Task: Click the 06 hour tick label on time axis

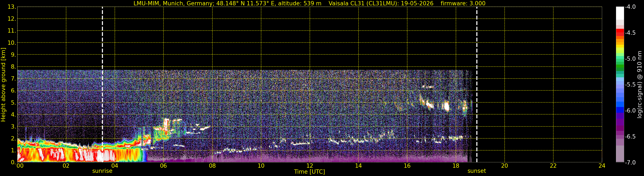Action: pyautogui.click(x=163, y=166)
